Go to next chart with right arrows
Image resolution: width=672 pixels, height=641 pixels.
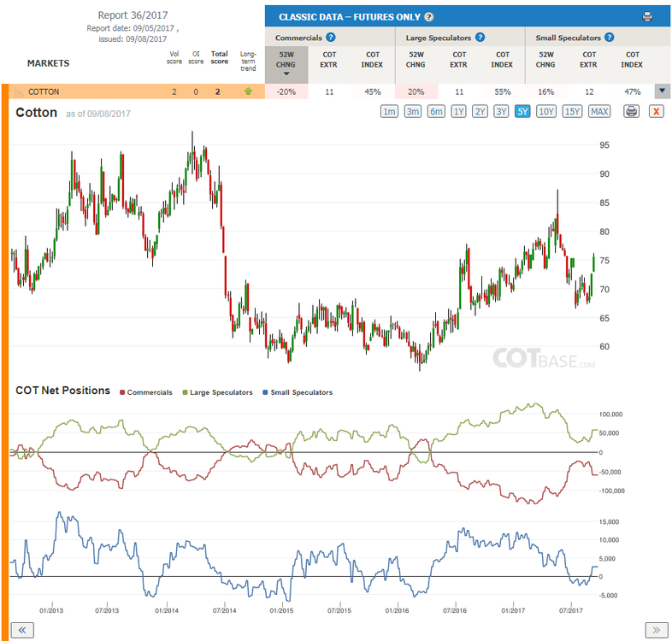[657, 630]
